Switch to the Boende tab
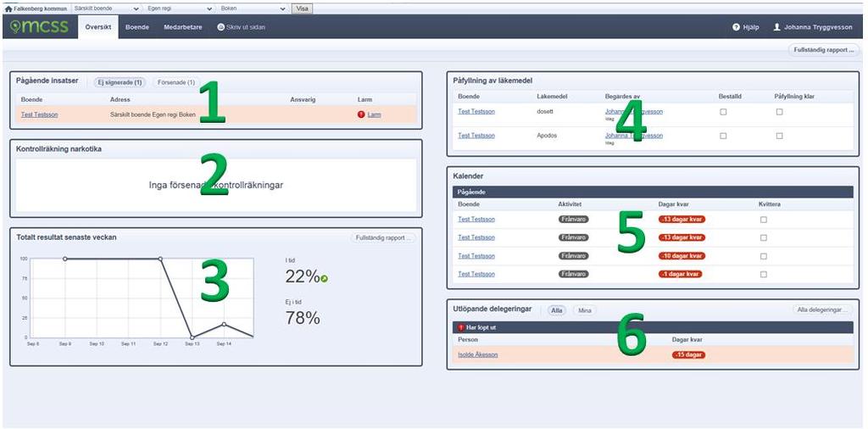 [137, 26]
